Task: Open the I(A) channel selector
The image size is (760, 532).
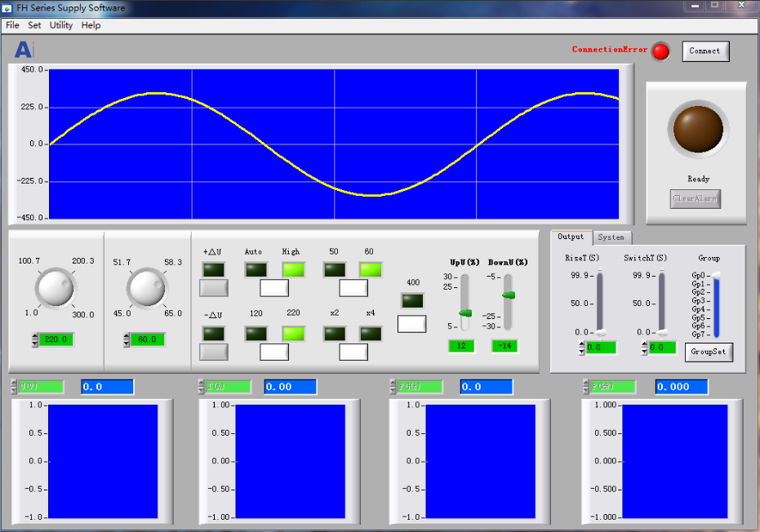Action: 229,387
